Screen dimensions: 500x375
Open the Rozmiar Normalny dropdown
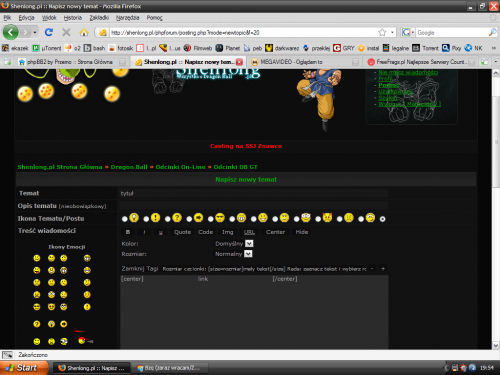pyautogui.click(x=248, y=254)
